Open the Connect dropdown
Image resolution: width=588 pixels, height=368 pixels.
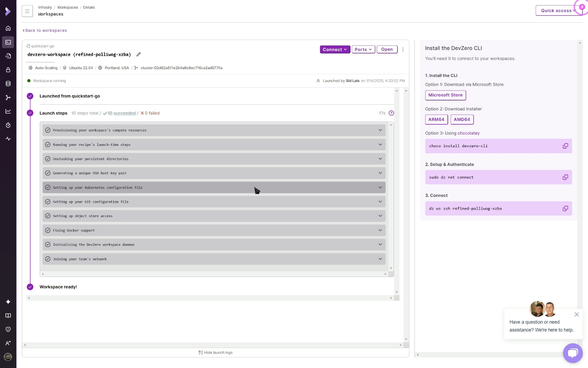click(334, 49)
